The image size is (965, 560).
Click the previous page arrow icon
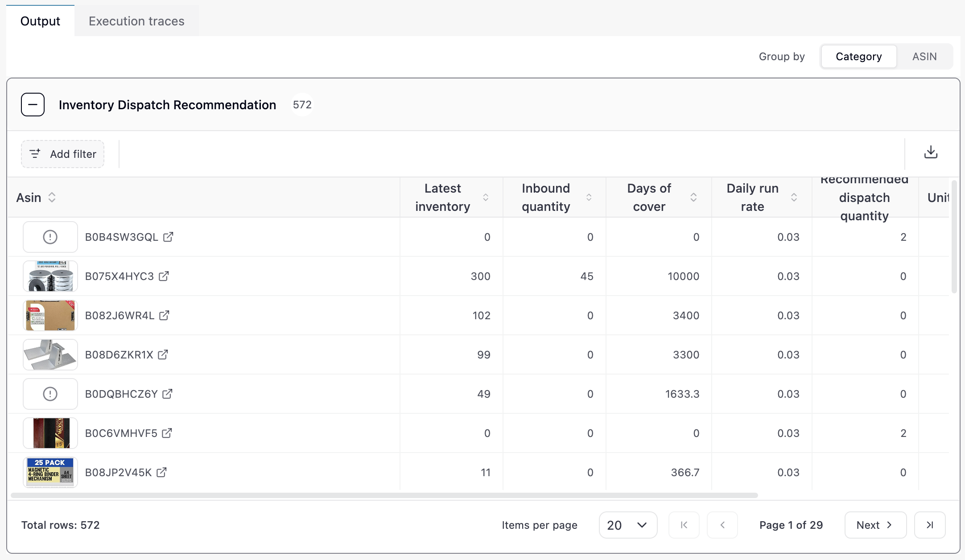point(722,525)
